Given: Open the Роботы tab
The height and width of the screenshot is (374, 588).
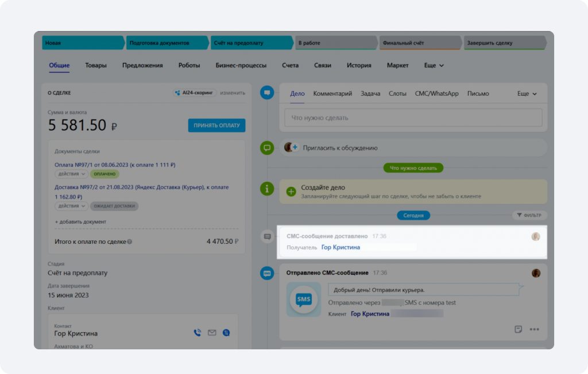Looking at the screenshot, I should point(189,65).
